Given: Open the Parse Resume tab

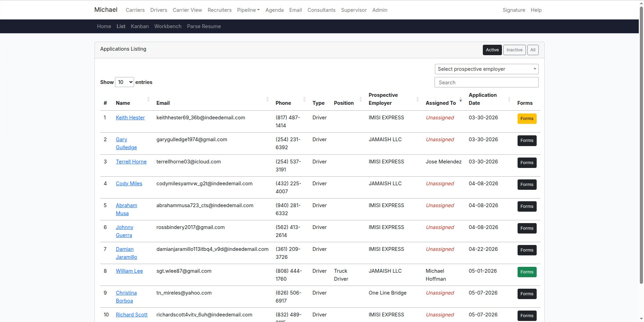Looking at the screenshot, I should coord(204,26).
